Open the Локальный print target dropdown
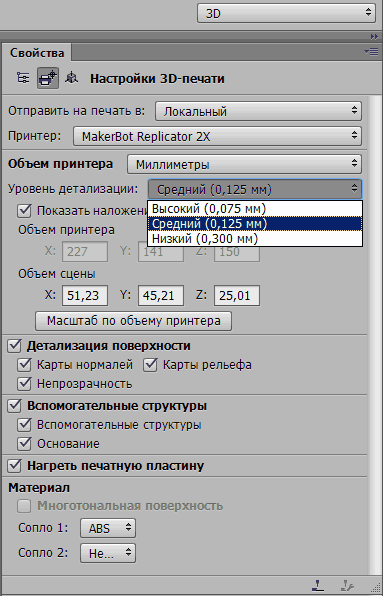 click(x=258, y=111)
